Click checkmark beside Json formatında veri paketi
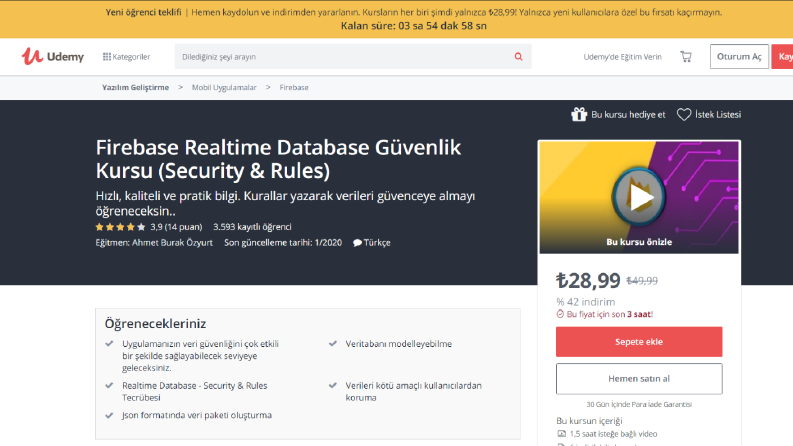This screenshot has height=446, width=793. pyautogui.click(x=109, y=415)
